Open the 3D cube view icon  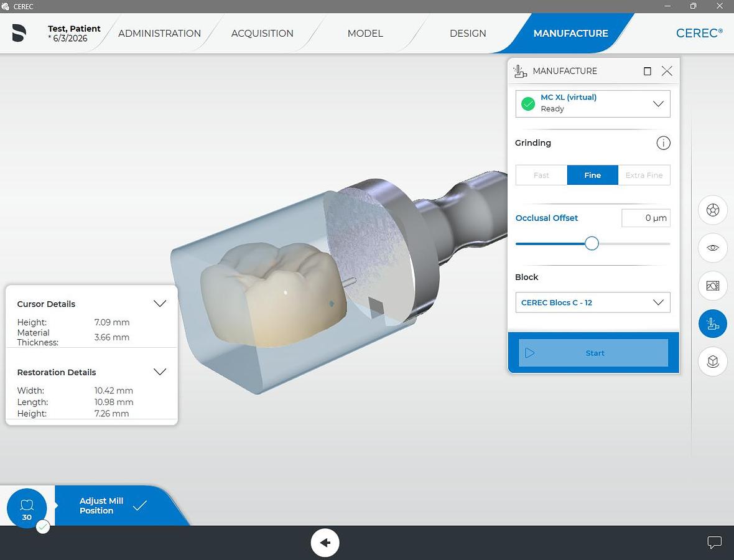coord(712,361)
